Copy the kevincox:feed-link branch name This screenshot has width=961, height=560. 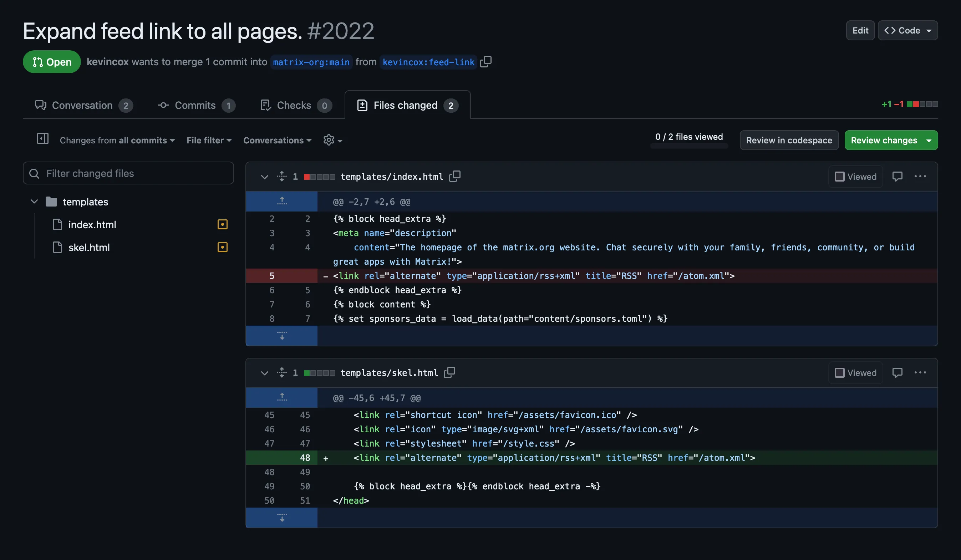click(486, 62)
